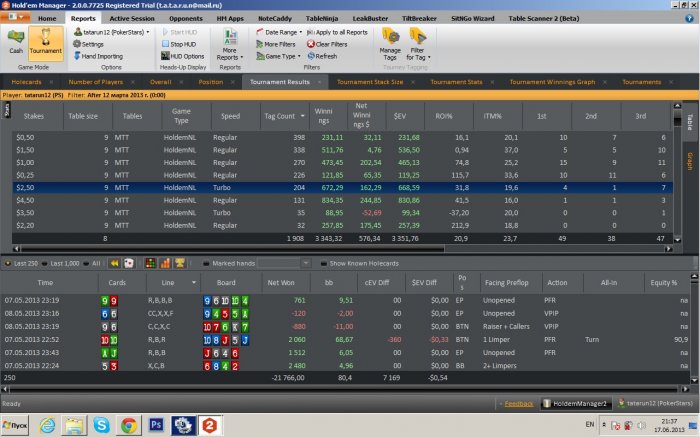Open the application menu button at top-left
Image resolution: width=700 pixels, height=437 pixels.
tap(15, 18)
